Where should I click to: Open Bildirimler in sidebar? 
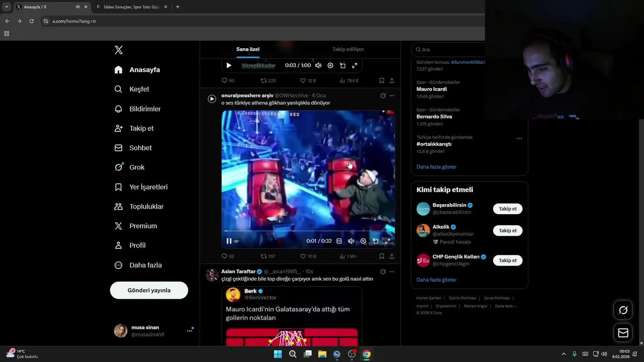pyautogui.click(x=137, y=109)
